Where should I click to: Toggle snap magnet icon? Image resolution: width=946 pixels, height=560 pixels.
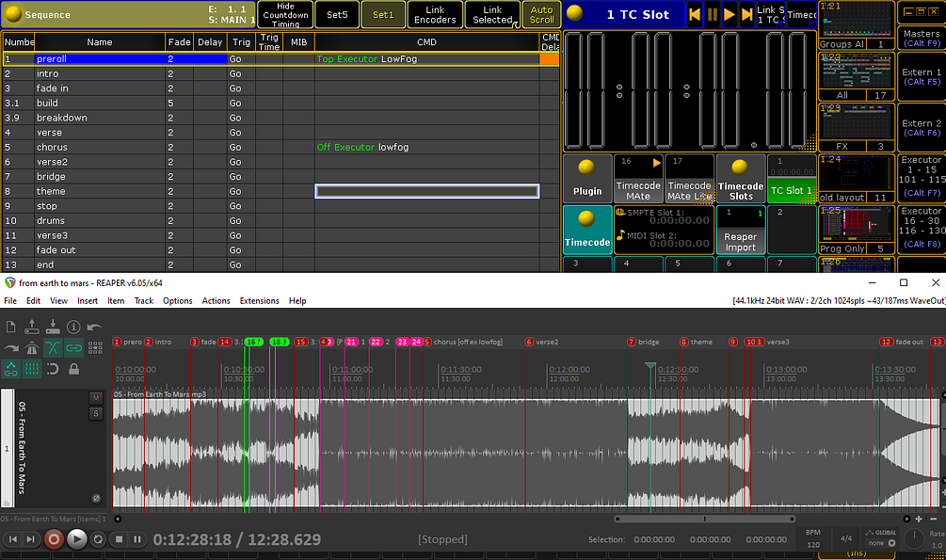tap(53, 369)
